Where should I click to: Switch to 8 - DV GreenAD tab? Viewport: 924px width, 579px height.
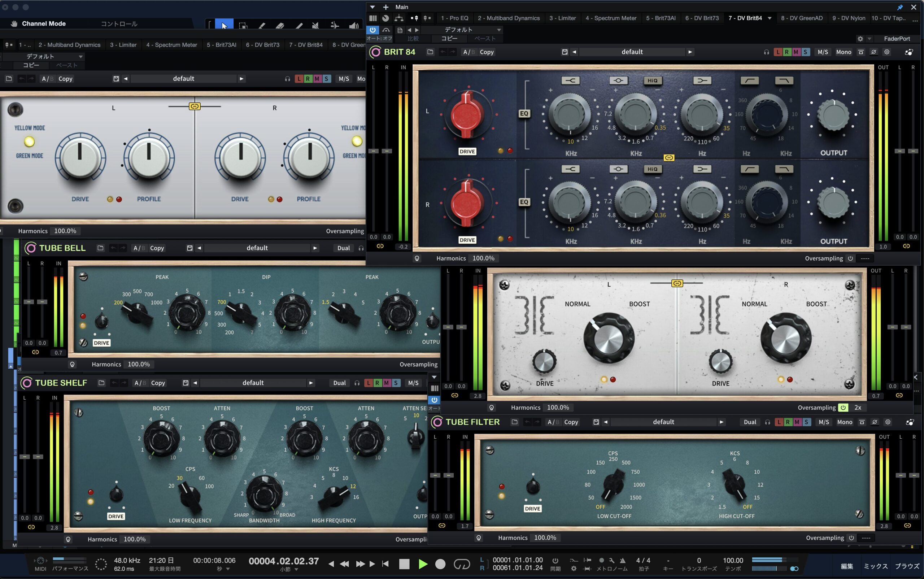[802, 18]
